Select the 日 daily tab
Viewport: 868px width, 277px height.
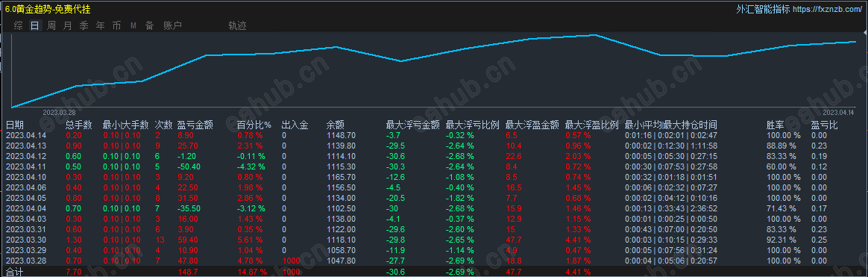tap(35, 25)
